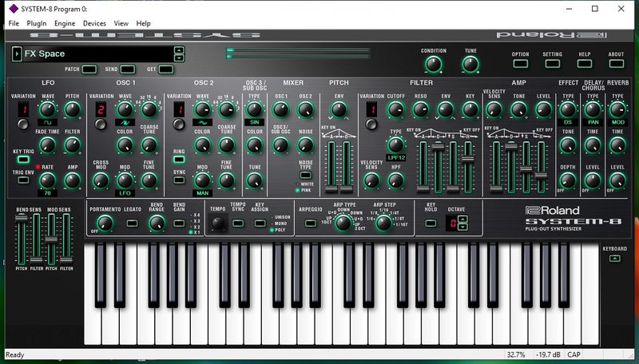Click the OSC 1 COLOR knob
This screenshot has width=639, height=364.
click(x=125, y=145)
